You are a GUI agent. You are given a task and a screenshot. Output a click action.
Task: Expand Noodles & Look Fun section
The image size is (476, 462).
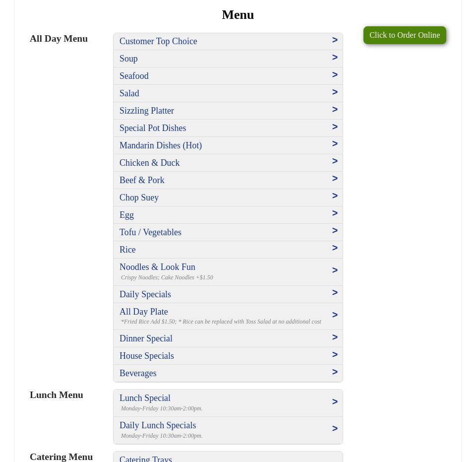(x=157, y=267)
